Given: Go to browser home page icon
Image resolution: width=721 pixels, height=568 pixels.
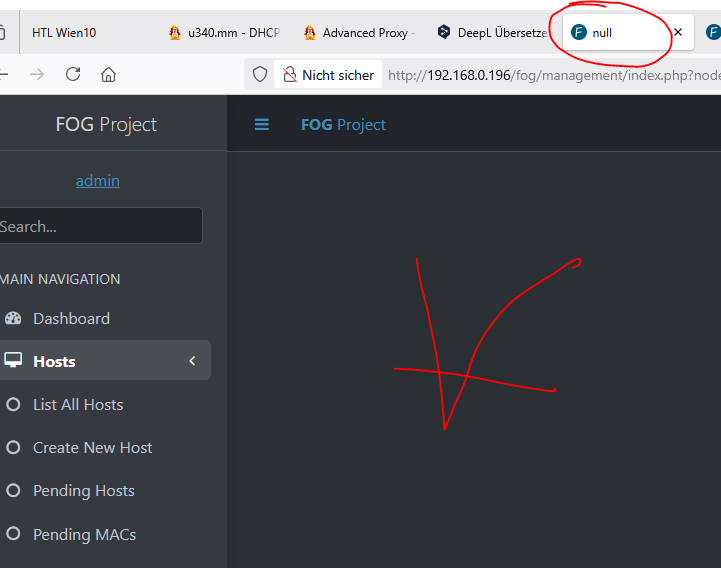Looking at the screenshot, I should pyautogui.click(x=109, y=74).
